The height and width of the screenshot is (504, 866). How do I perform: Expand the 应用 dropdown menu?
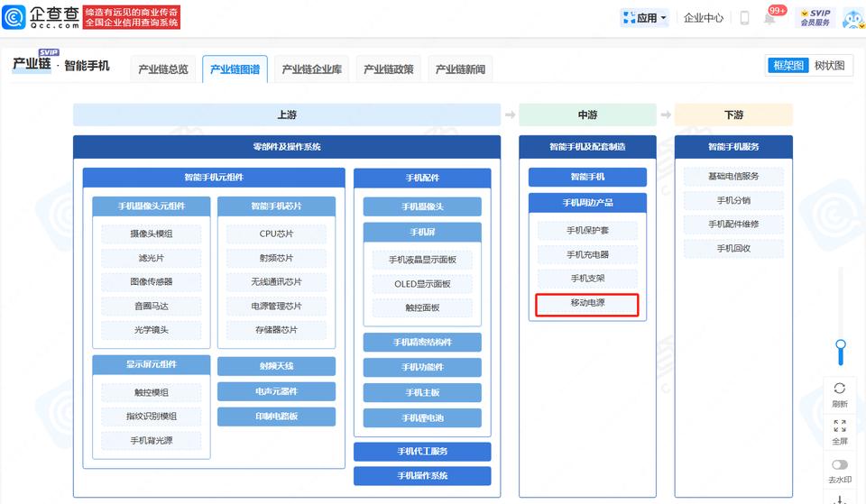[645, 18]
